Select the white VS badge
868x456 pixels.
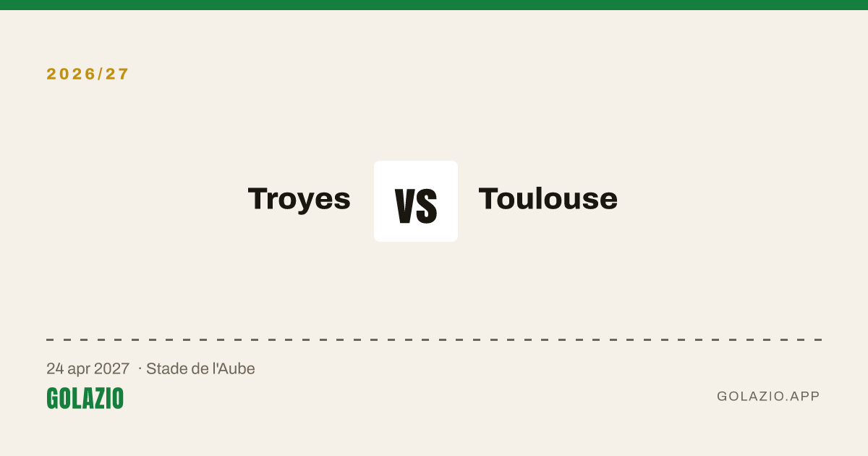[416, 201]
